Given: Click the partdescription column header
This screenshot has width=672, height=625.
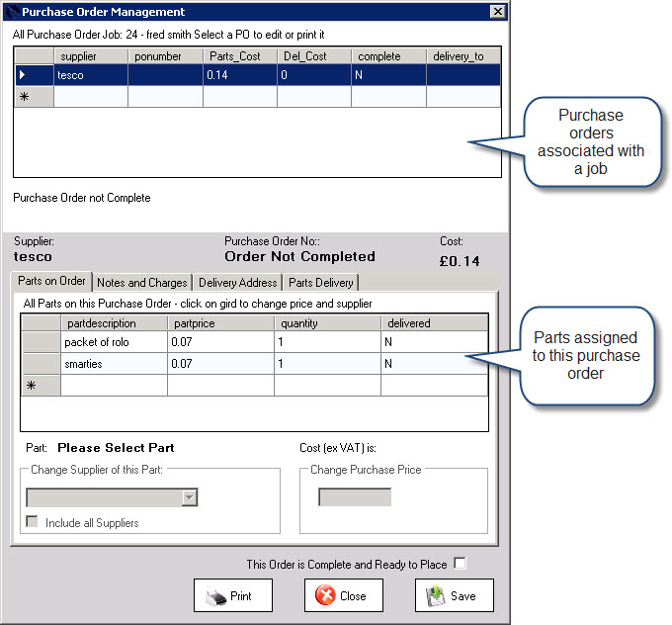Looking at the screenshot, I should [x=114, y=323].
